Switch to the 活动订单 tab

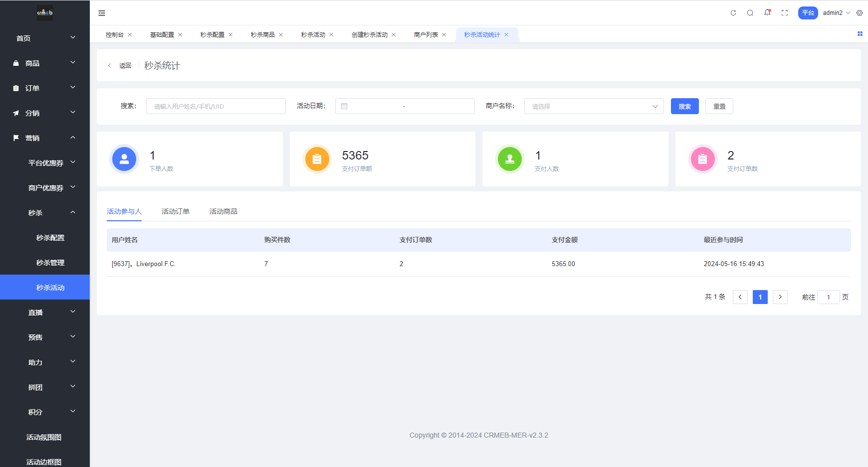176,211
